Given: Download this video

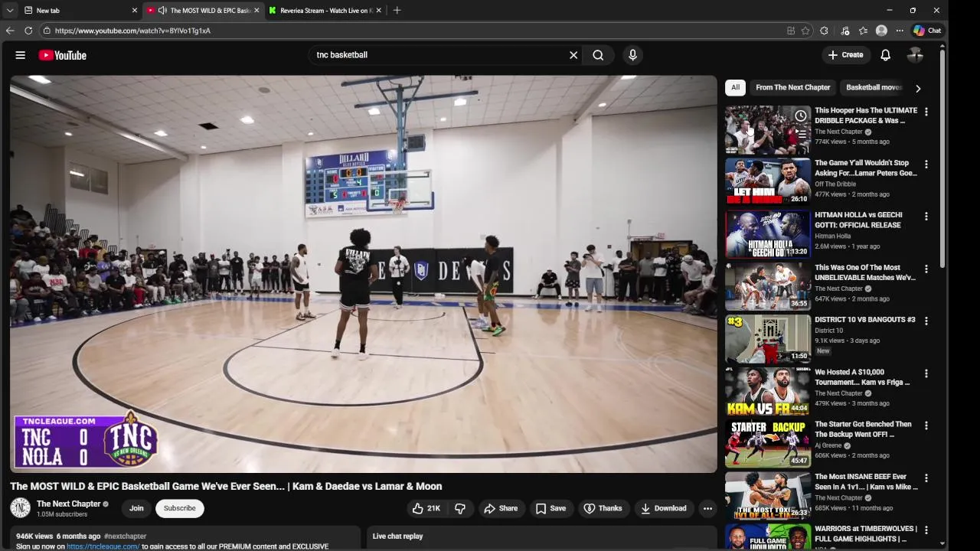Looking at the screenshot, I should click(664, 508).
